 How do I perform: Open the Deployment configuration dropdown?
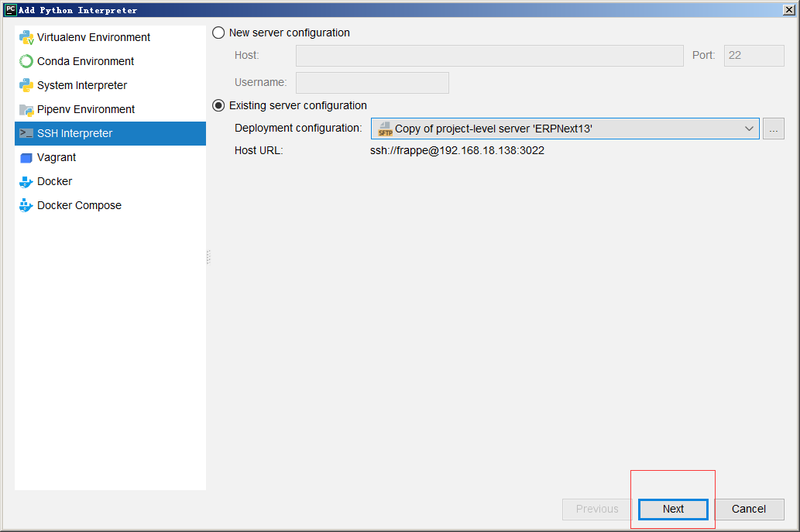point(565,129)
